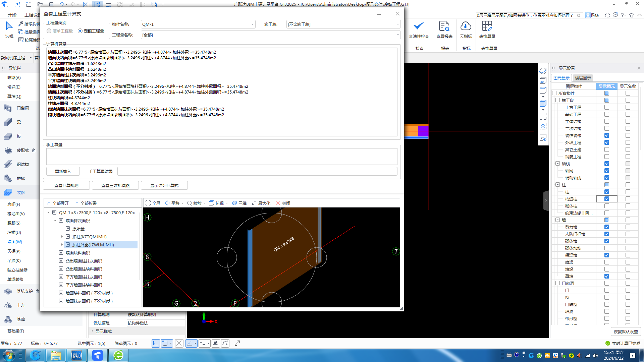
Task: Open 钢结构 category in navigation
Action: coord(22,164)
